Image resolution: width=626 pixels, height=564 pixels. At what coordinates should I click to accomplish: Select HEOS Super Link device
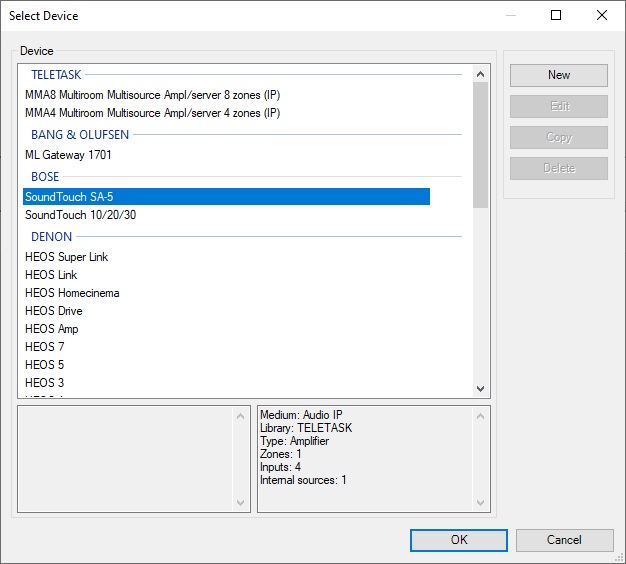[66, 257]
